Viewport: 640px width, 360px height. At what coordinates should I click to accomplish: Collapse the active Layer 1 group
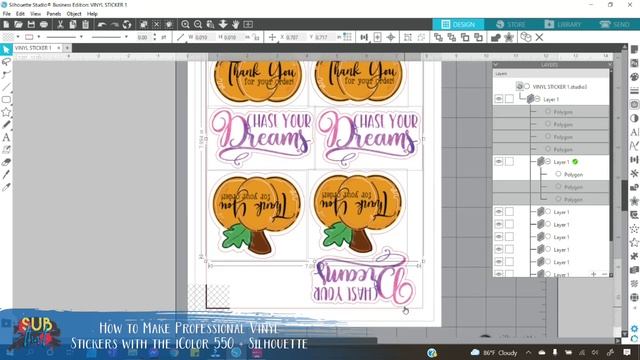coord(548,162)
